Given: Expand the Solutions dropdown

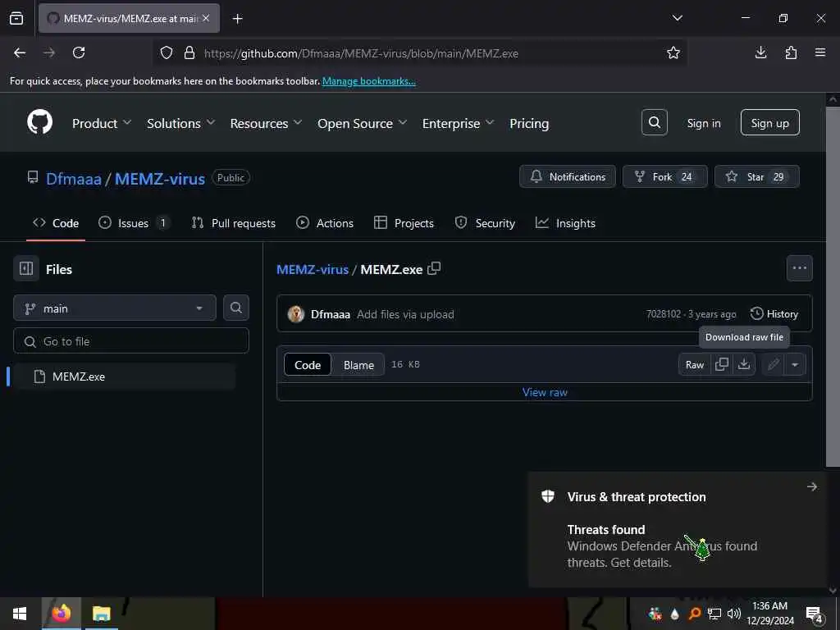Looking at the screenshot, I should tap(181, 123).
